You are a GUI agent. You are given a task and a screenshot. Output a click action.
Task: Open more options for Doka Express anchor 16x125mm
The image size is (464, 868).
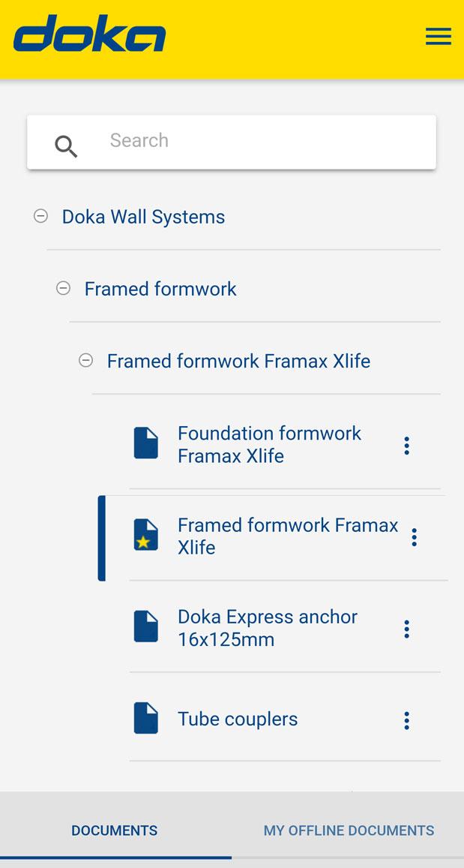click(x=406, y=629)
